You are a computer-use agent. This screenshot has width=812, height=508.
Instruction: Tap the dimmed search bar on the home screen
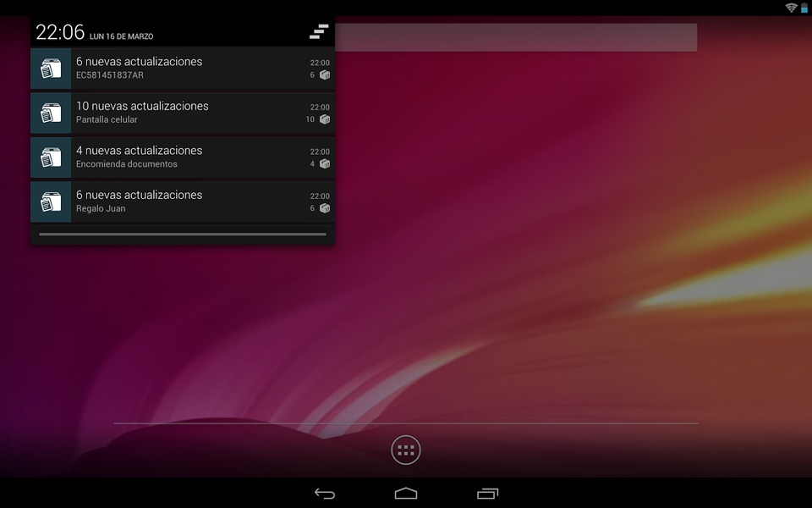[x=516, y=37]
